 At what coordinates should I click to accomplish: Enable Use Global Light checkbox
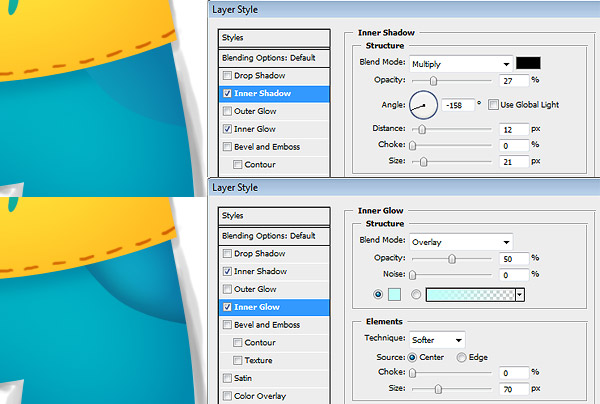click(494, 104)
